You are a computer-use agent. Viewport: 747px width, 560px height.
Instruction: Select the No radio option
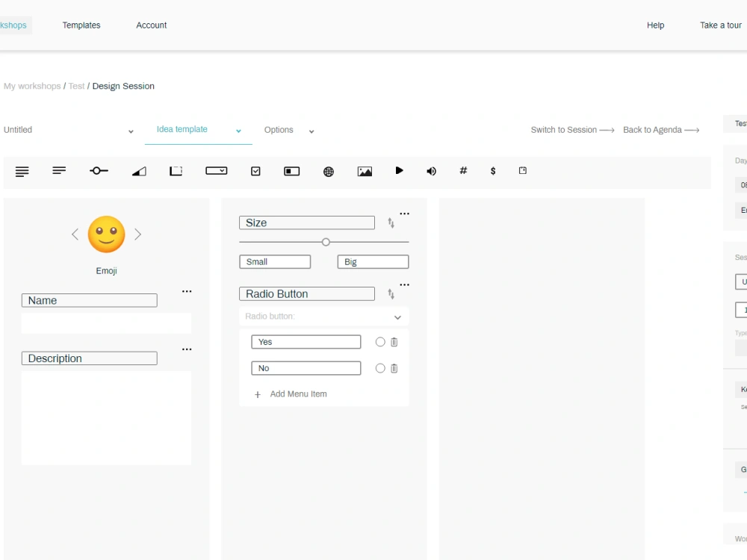click(380, 368)
